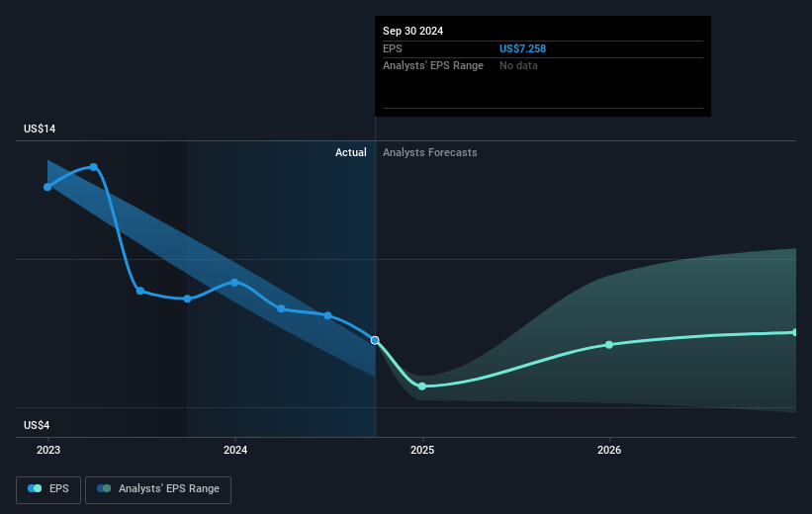Click the last forecast point at chart edge
812x514 pixels.
coord(795,332)
